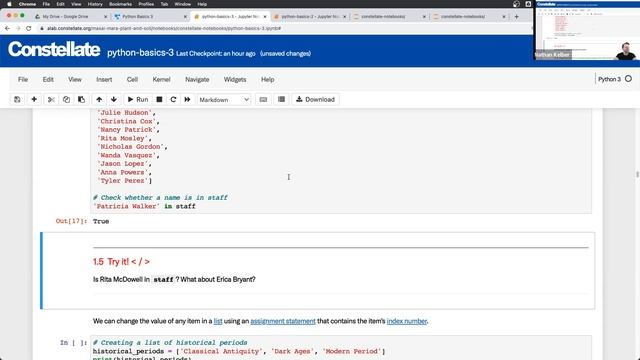
Task: Open the cell type Markdown dropdown
Action: [x=224, y=100]
